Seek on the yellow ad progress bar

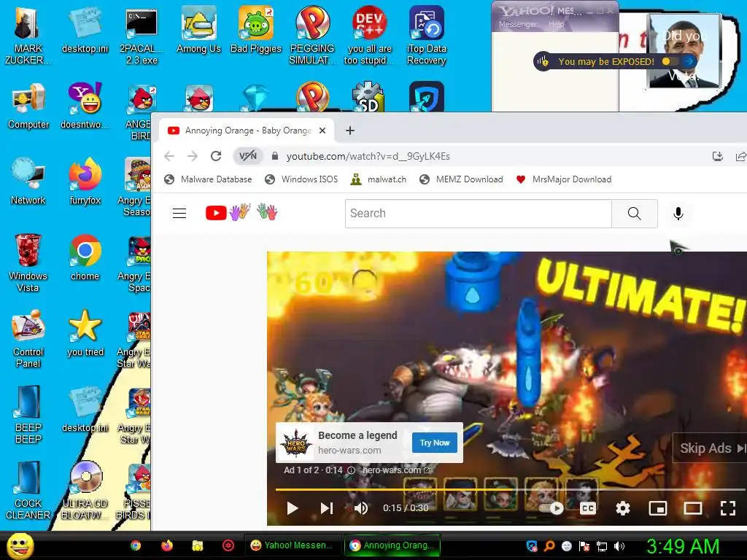510,489
